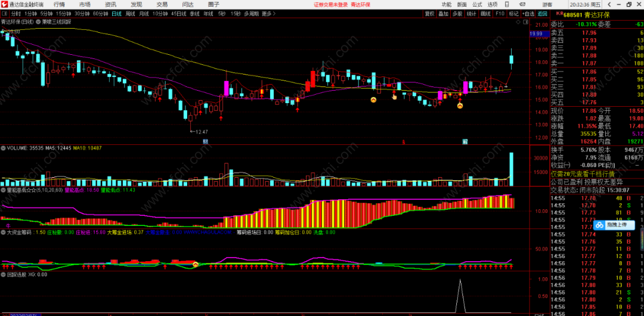Switch to the 1分钟 period tab

pos(31,14)
